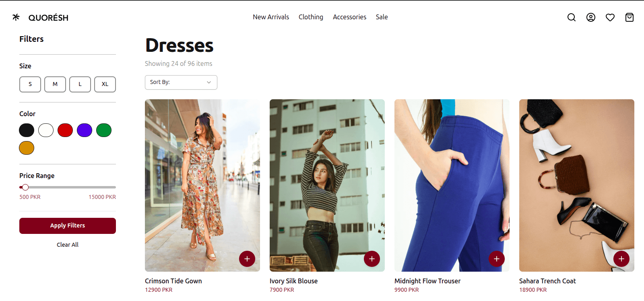Go to the Sale menu item

(382, 17)
